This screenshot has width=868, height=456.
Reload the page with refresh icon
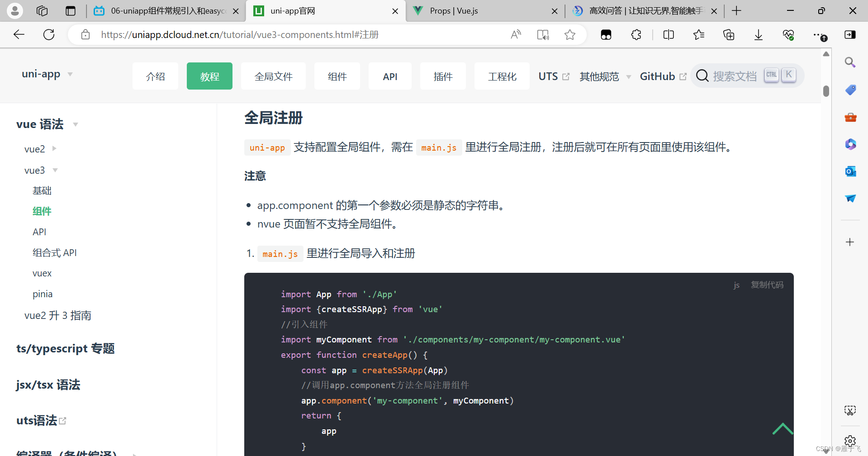coord(49,34)
